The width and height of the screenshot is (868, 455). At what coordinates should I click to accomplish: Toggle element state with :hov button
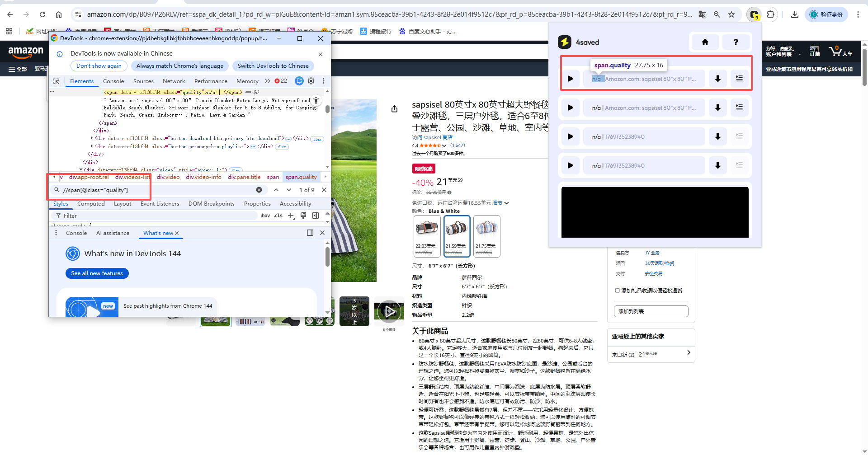coord(265,216)
